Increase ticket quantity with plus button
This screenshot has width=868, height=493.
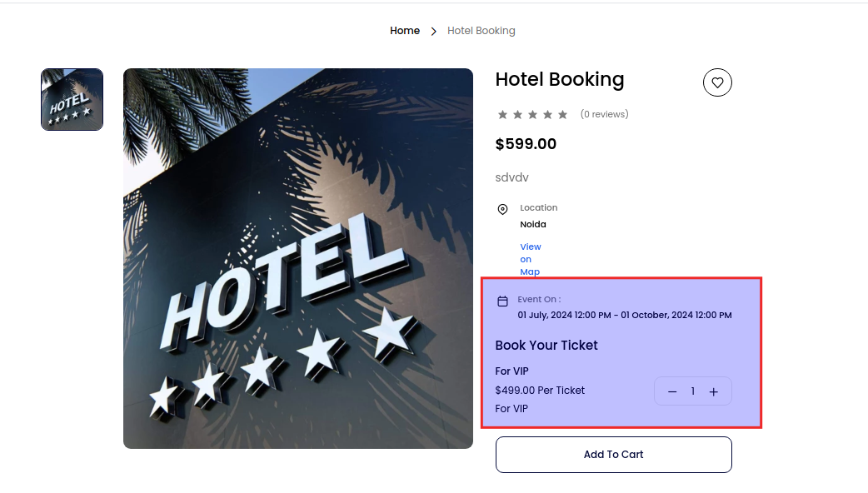pyautogui.click(x=714, y=391)
